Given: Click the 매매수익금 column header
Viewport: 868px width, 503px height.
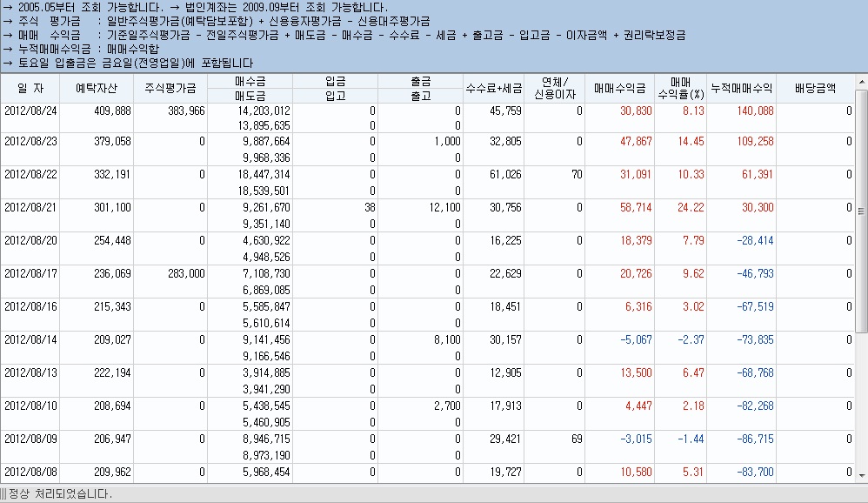Looking at the screenshot, I should coord(620,88).
